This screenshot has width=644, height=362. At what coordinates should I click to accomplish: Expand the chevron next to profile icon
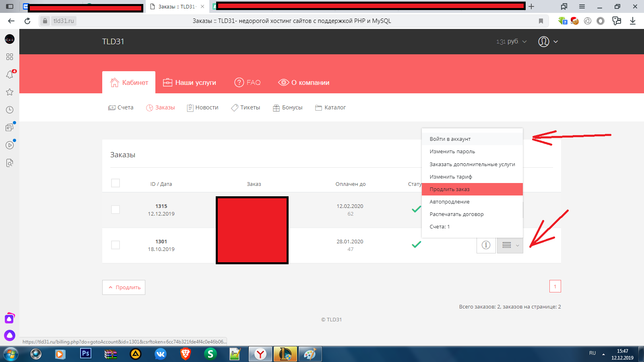click(556, 41)
